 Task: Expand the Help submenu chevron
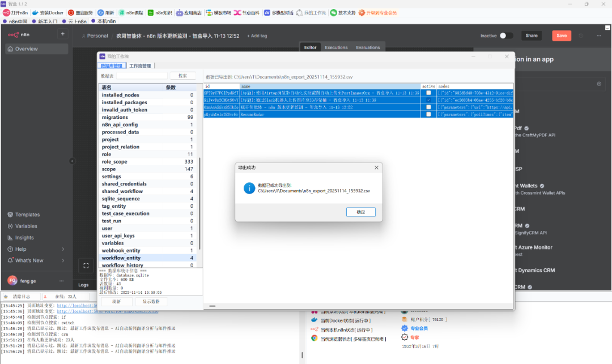click(x=63, y=249)
